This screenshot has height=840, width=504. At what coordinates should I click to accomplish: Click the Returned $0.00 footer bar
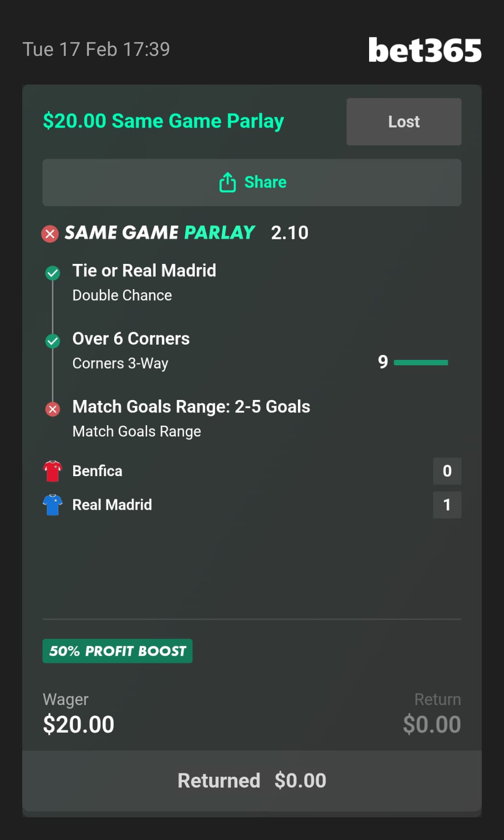click(x=252, y=781)
